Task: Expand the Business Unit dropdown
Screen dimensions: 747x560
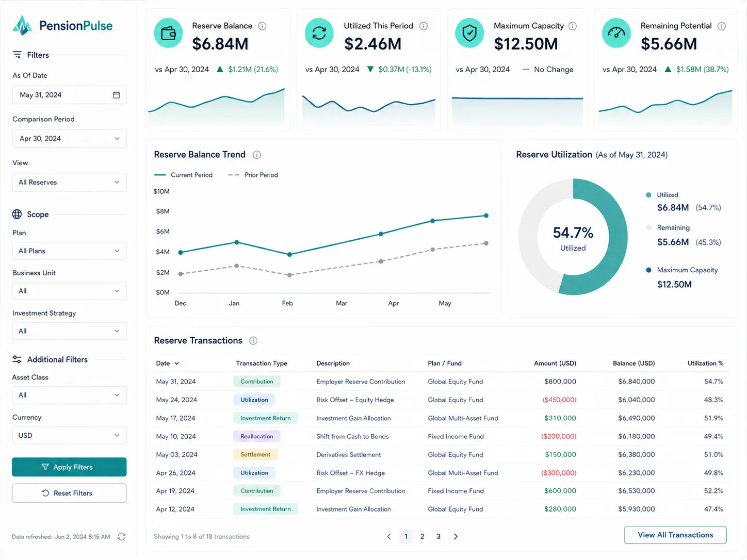Action: (69, 291)
